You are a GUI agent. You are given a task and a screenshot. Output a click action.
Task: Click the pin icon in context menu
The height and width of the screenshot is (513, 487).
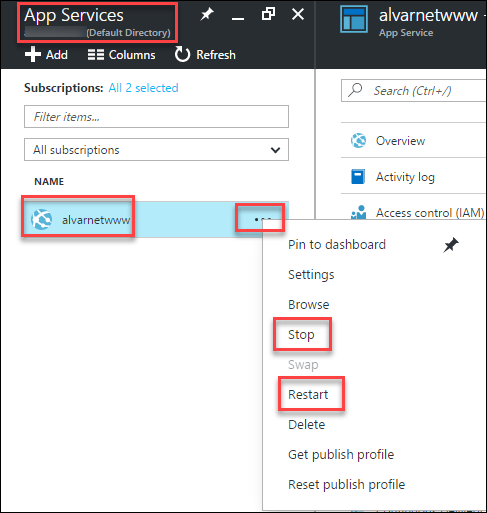point(451,245)
